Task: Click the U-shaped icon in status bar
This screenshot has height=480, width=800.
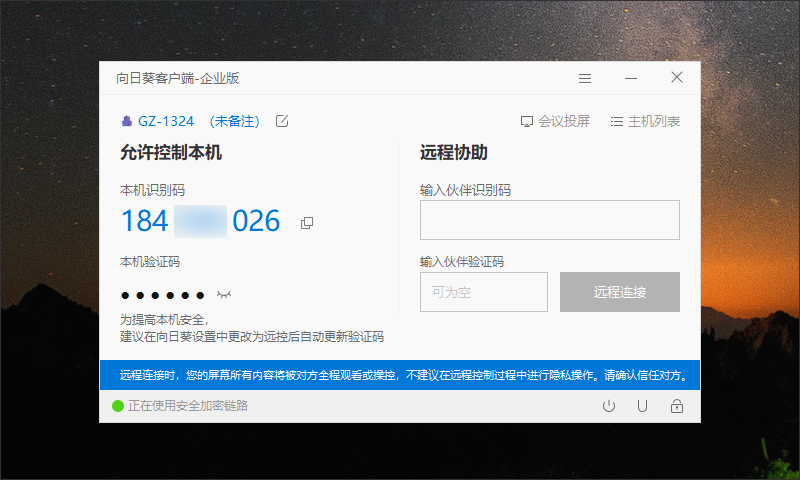Action: click(x=642, y=406)
